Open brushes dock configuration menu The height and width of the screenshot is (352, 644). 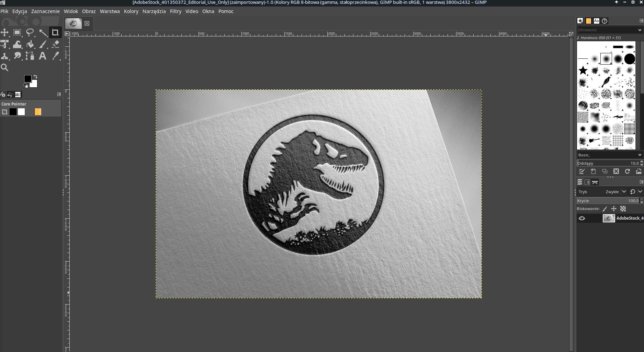pyautogui.click(x=641, y=21)
